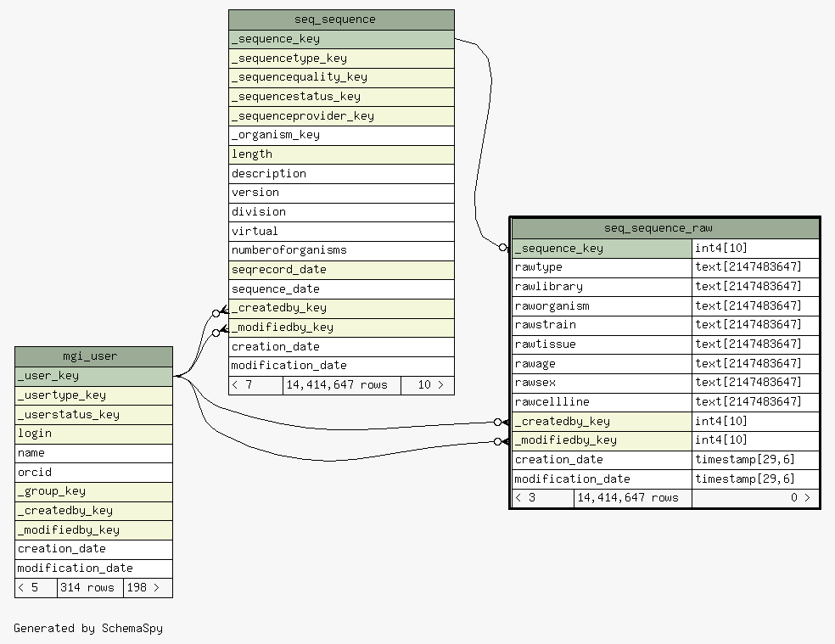
Task: Select _sequence_key in seq_sequence
Action: click(x=341, y=39)
